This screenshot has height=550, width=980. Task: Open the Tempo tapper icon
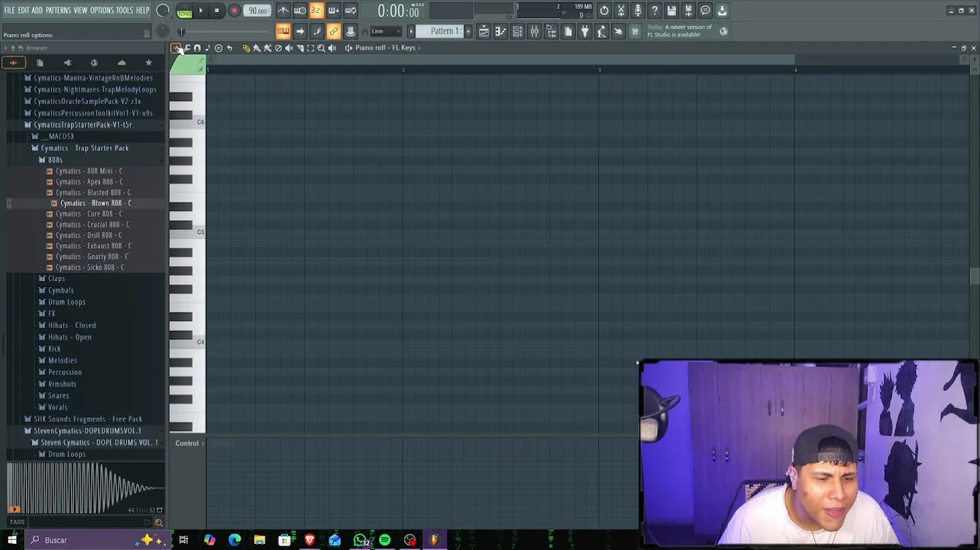[x=602, y=31]
